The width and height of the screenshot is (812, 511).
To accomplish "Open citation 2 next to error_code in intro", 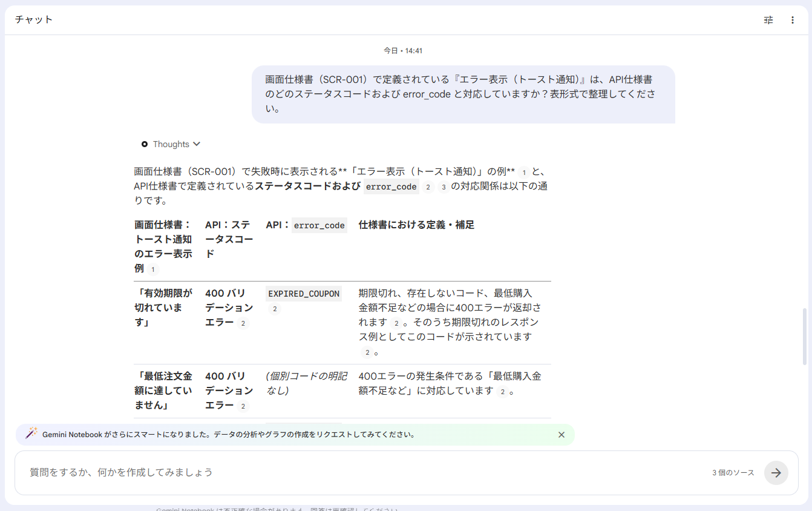I will point(428,187).
